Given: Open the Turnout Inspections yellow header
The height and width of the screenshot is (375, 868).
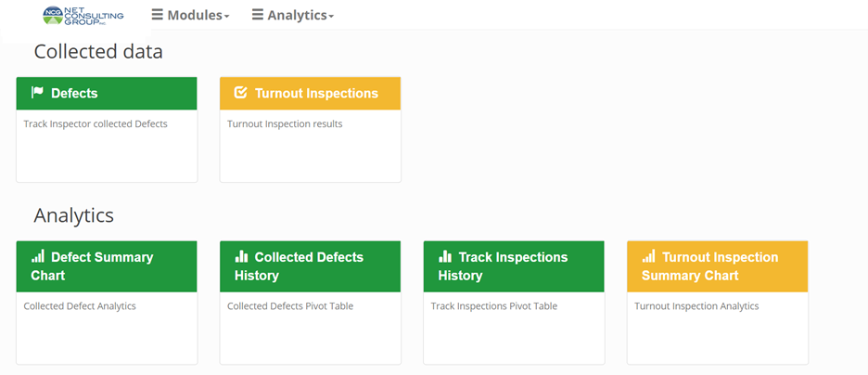Looking at the screenshot, I should click(310, 93).
